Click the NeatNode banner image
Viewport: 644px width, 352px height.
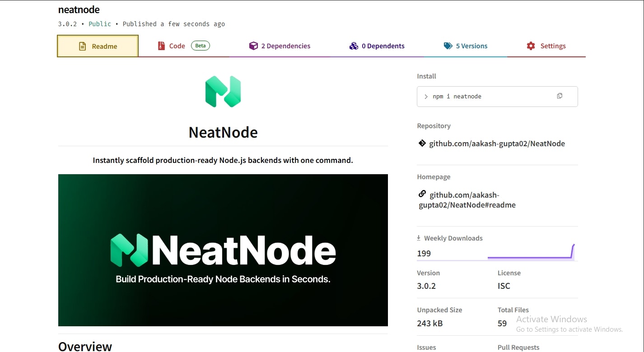click(x=223, y=250)
